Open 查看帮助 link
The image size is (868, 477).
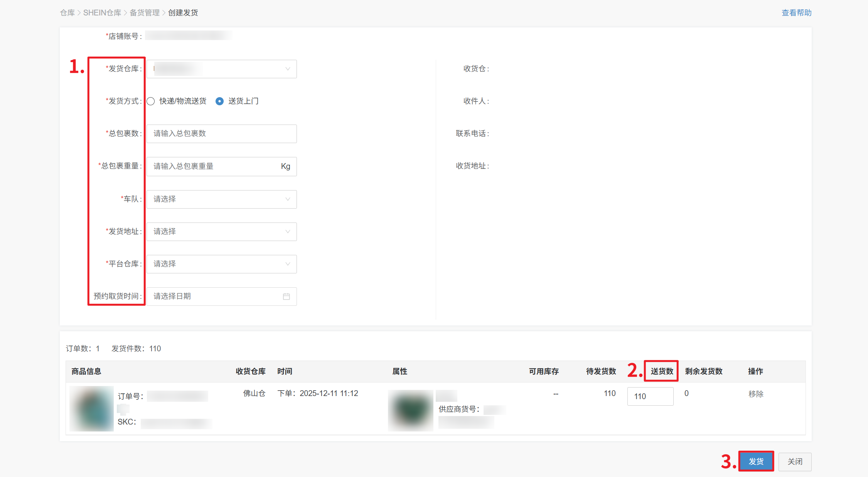796,13
